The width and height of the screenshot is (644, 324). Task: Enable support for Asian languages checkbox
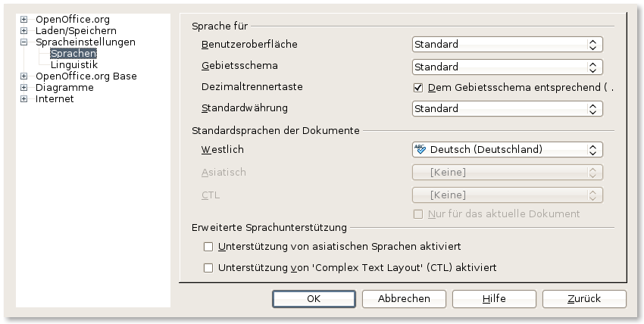(x=208, y=247)
